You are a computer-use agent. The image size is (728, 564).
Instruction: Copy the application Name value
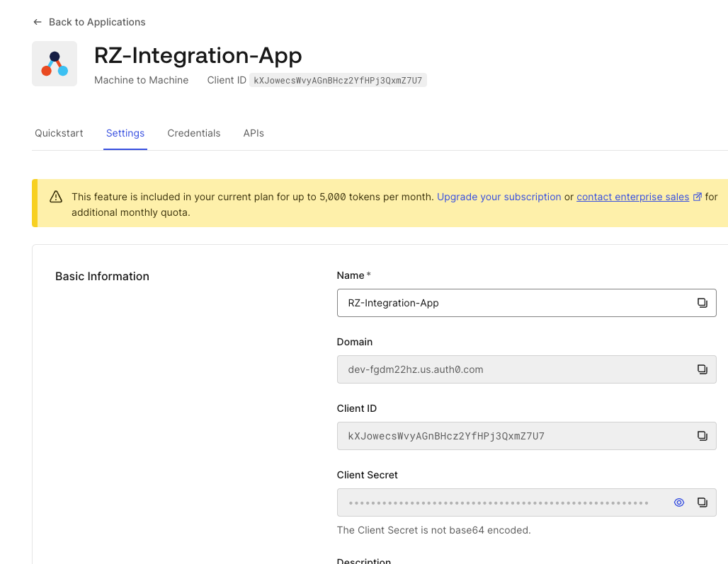702,303
